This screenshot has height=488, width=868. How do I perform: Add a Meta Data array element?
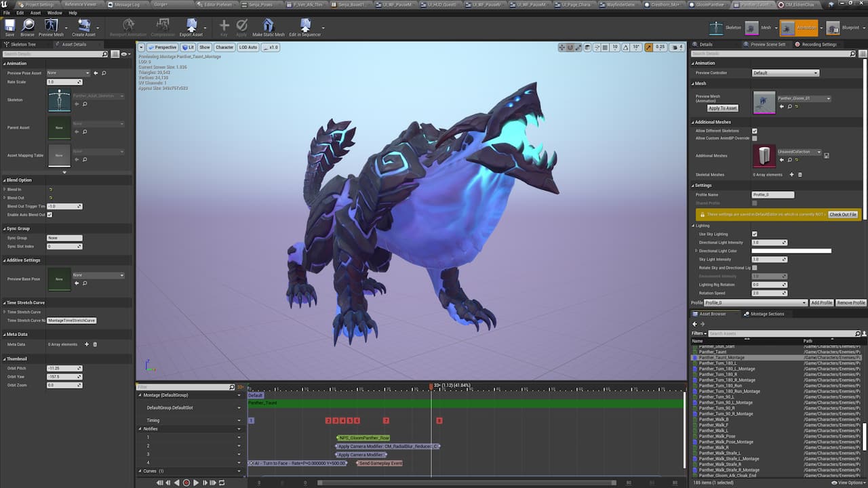(86, 344)
